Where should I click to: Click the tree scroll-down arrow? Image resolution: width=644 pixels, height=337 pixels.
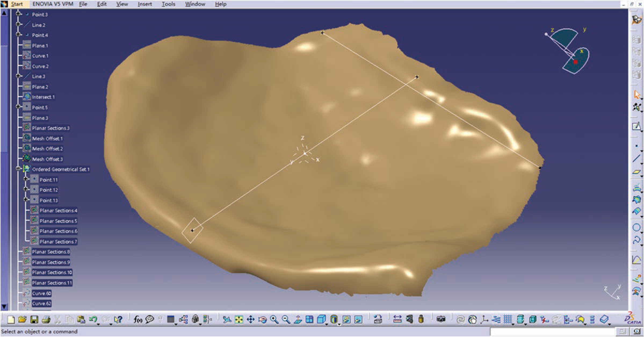[x=4, y=306]
